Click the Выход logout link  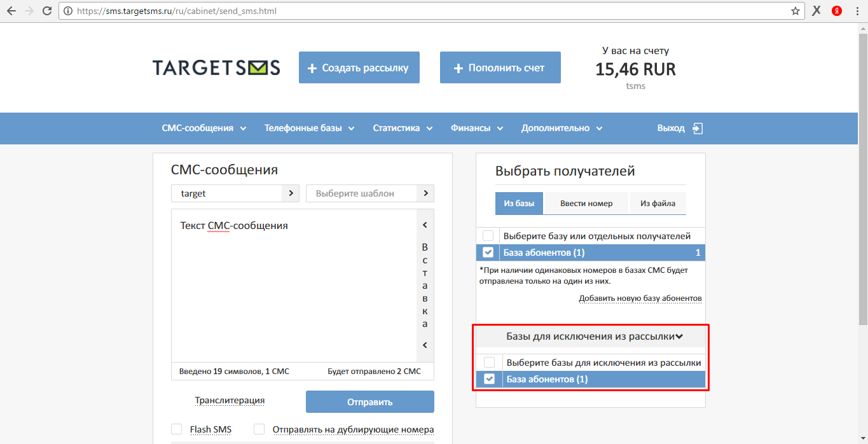click(x=671, y=128)
